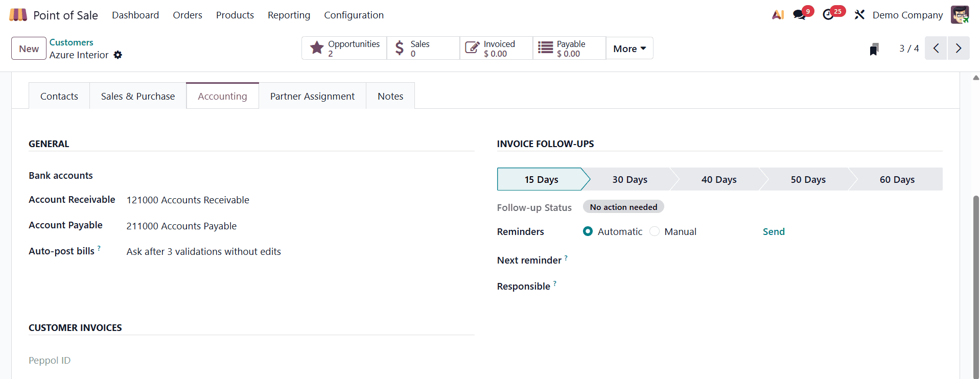980x379 pixels.
Task: Select the 30 Days follow-up stage
Action: coord(630,179)
